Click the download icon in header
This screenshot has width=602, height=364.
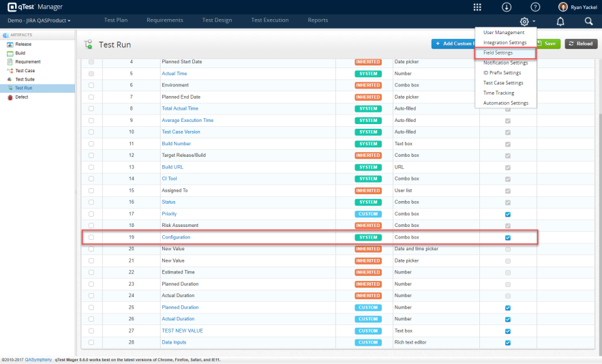pos(507,7)
